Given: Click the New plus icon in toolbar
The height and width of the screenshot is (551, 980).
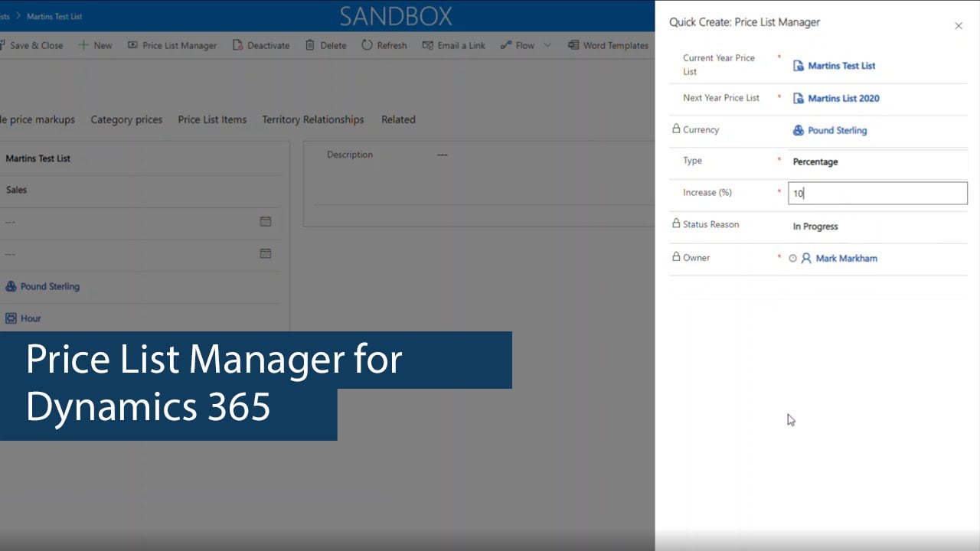Looking at the screenshot, I should [x=83, y=45].
